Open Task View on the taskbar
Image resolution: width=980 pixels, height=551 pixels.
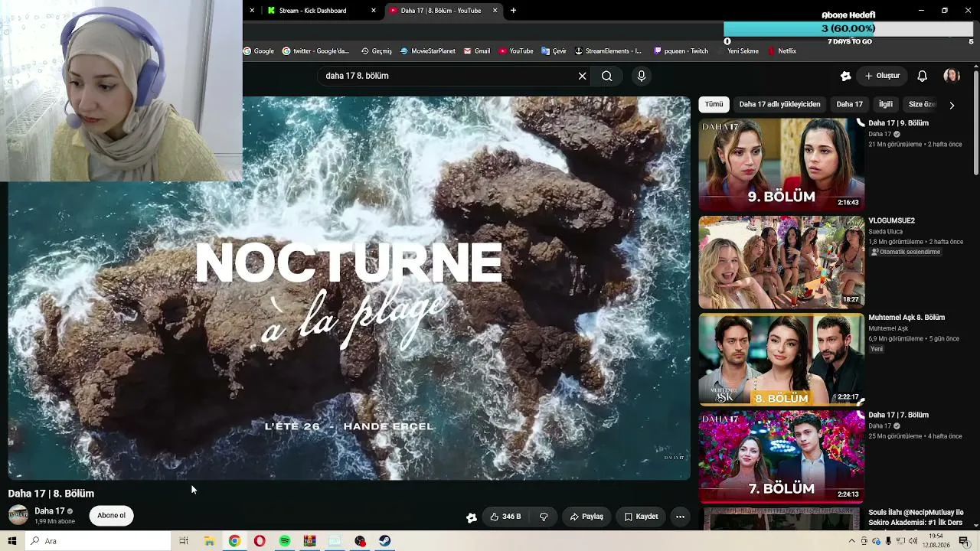click(184, 541)
